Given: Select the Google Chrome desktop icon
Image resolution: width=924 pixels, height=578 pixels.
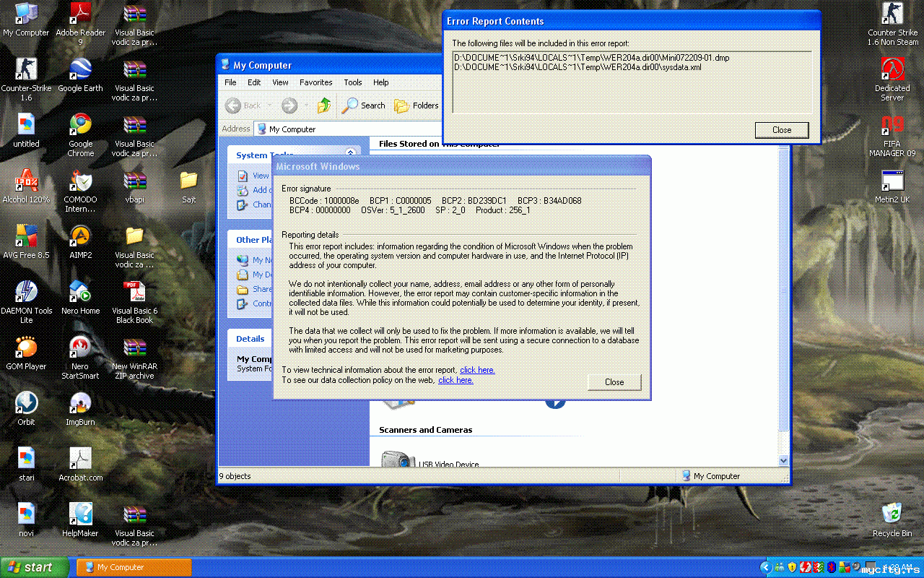Looking at the screenshot, I should [80, 136].
